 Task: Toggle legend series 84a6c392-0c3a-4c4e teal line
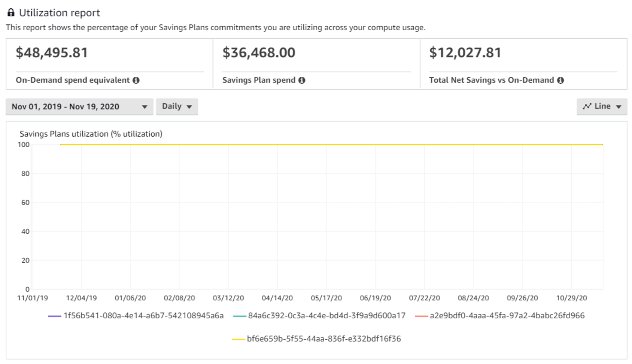(x=327, y=316)
